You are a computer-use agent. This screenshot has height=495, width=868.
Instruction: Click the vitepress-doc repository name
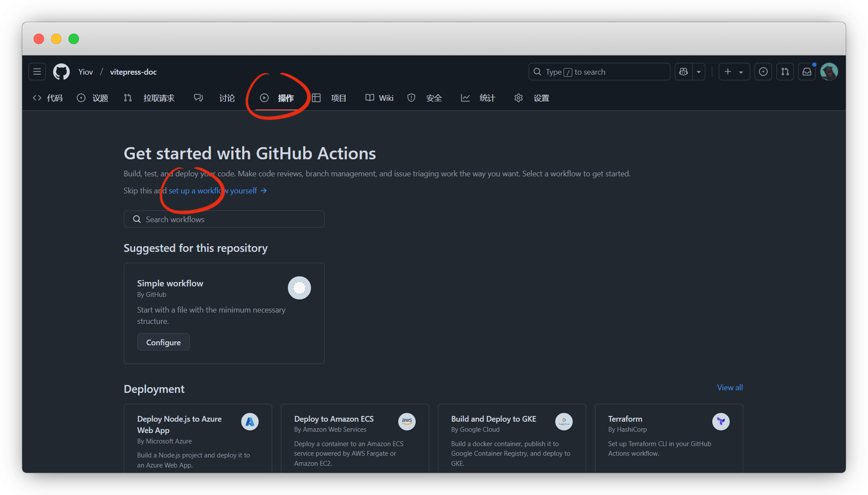133,72
